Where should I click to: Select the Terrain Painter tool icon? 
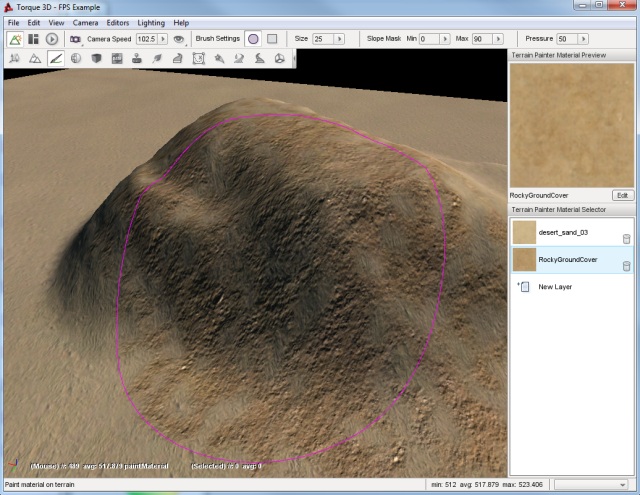tap(54, 59)
